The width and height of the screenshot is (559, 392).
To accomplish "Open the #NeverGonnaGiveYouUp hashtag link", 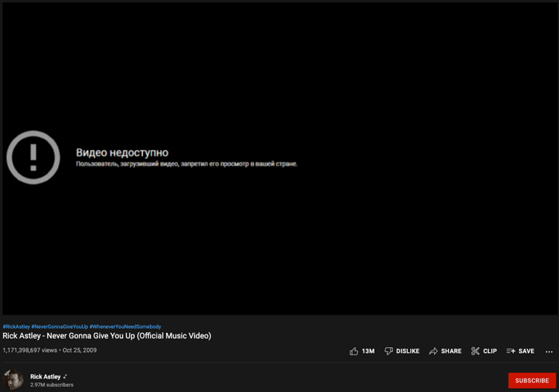I will pyautogui.click(x=59, y=327).
